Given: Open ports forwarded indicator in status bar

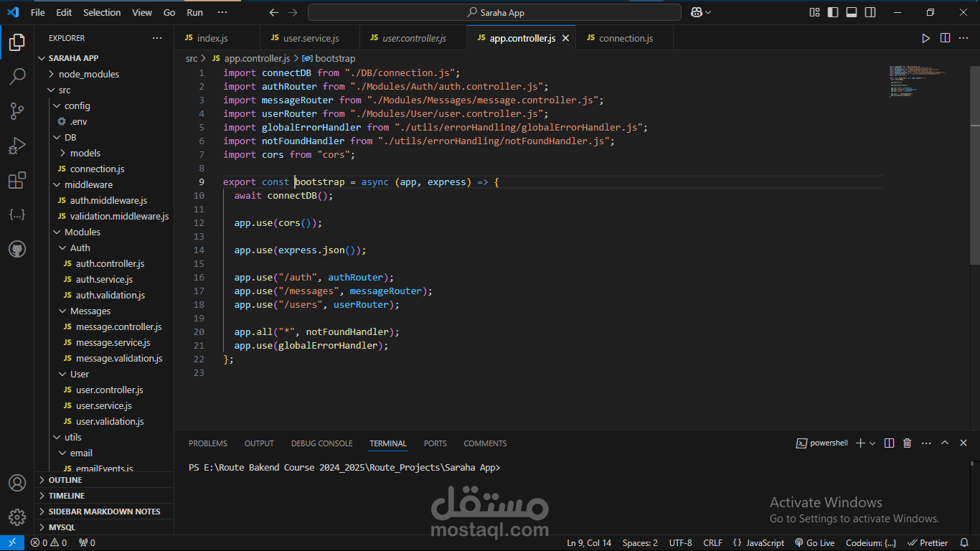Looking at the screenshot, I should [87, 543].
